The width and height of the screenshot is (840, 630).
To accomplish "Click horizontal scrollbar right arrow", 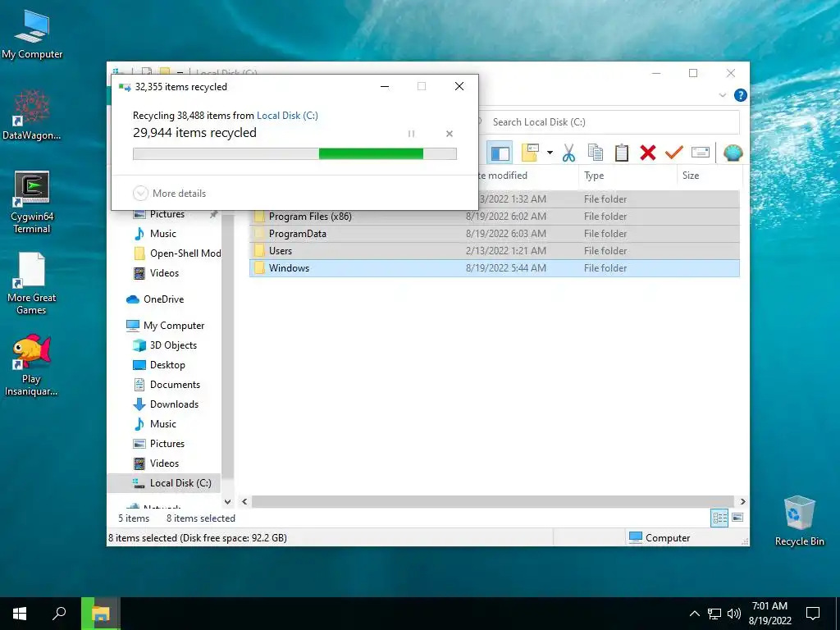I will [x=742, y=502].
